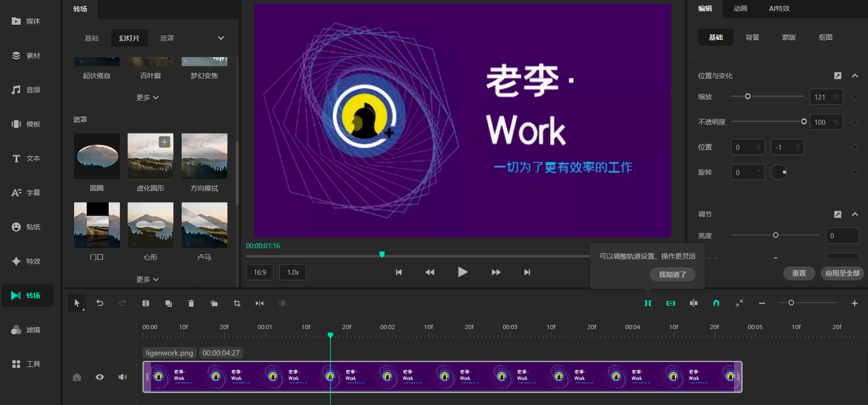Jump to the start of the preview
868x405 pixels.
[399, 272]
